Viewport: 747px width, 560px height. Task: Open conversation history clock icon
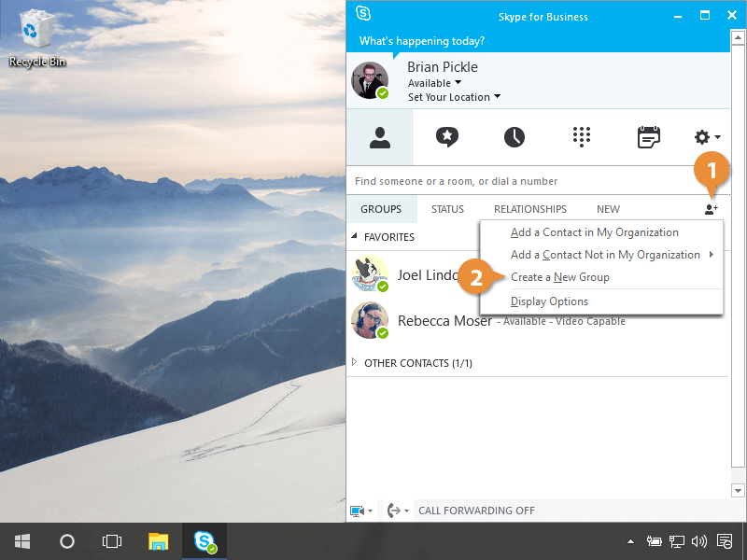514,137
